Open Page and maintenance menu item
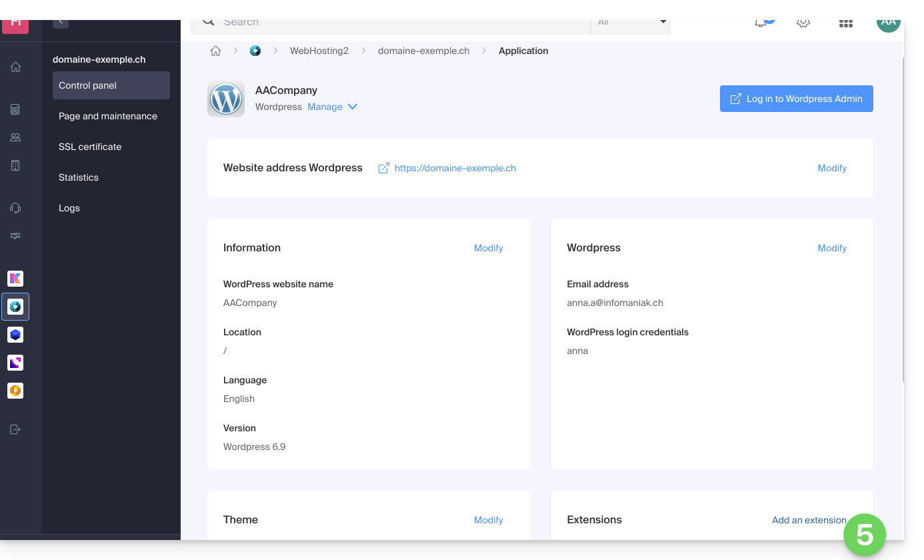The height and width of the screenshot is (560, 924). pos(108,116)
